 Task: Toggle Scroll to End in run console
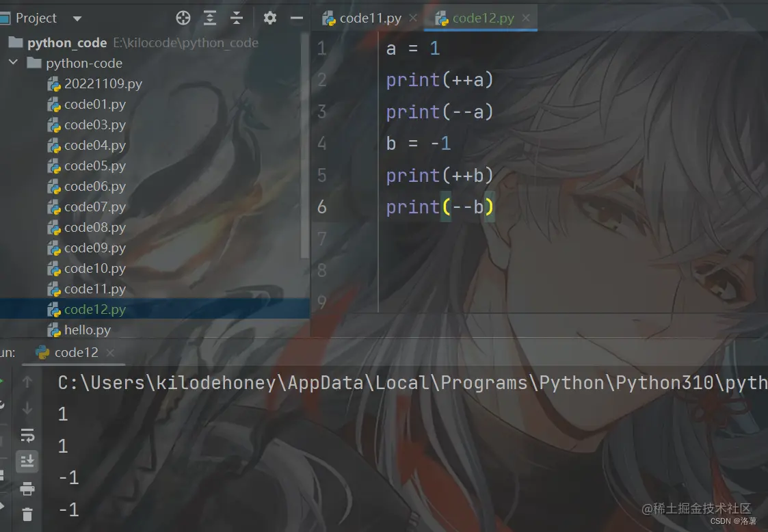(x=27, y=461)
